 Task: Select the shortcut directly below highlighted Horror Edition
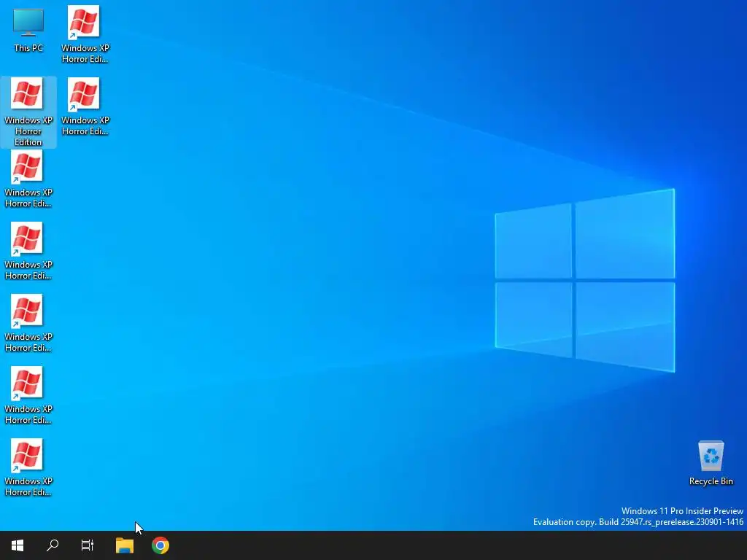tap(28, 179)
